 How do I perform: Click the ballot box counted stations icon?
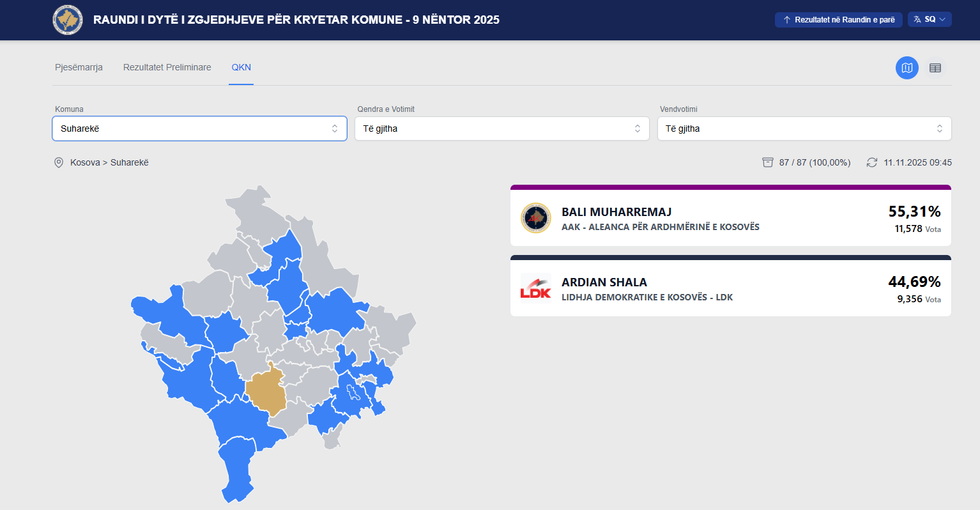pos(768,162)
